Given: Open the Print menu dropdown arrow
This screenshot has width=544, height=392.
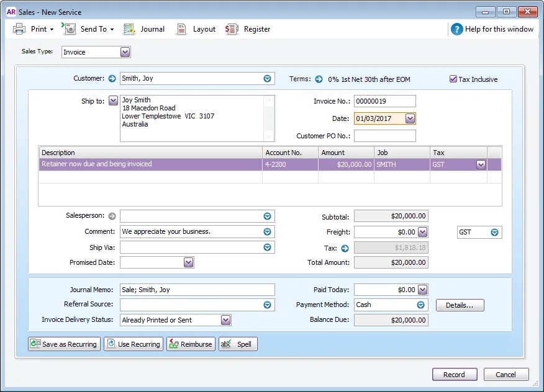Looking at the screenshot, I should click(52, 29).
